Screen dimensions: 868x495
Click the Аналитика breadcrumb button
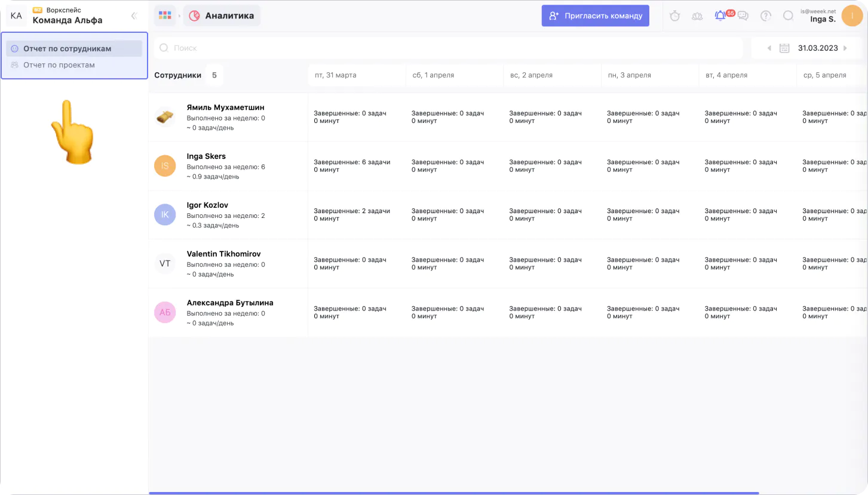222,16
